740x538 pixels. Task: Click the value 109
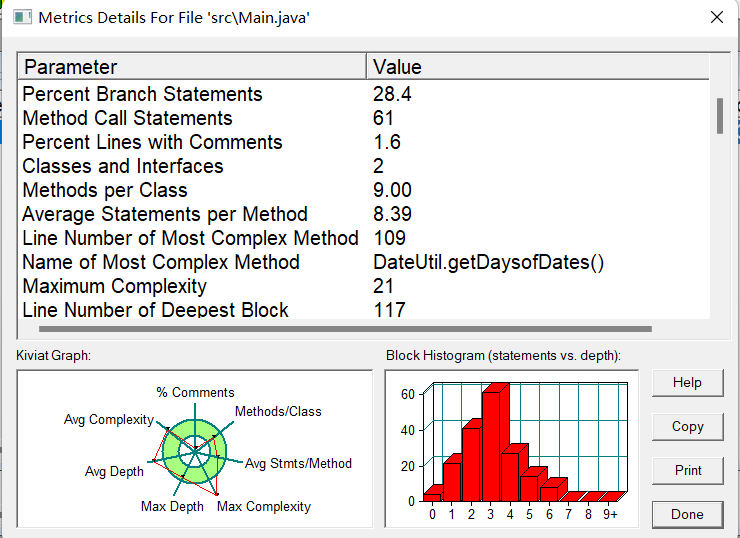[x=389, y=238]
